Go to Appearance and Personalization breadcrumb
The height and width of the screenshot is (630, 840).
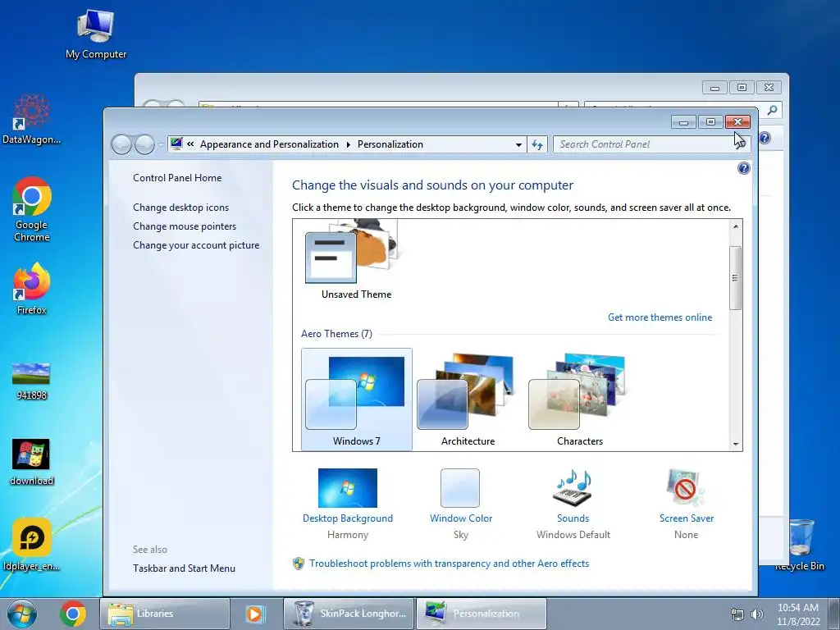[269, 144]
